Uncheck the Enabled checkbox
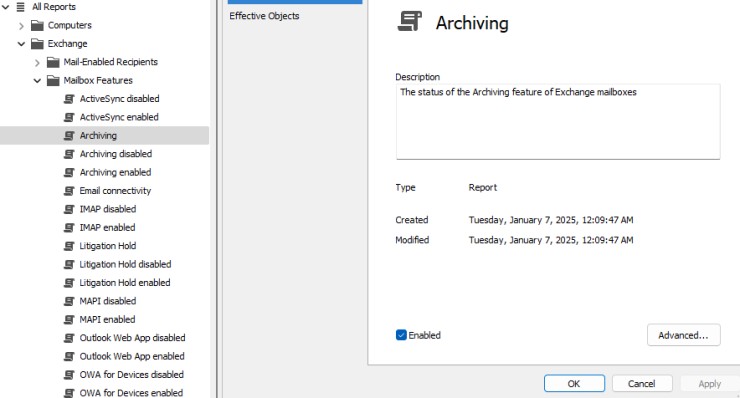The width and height of the screenshot is (740, 398). point(401,335)
